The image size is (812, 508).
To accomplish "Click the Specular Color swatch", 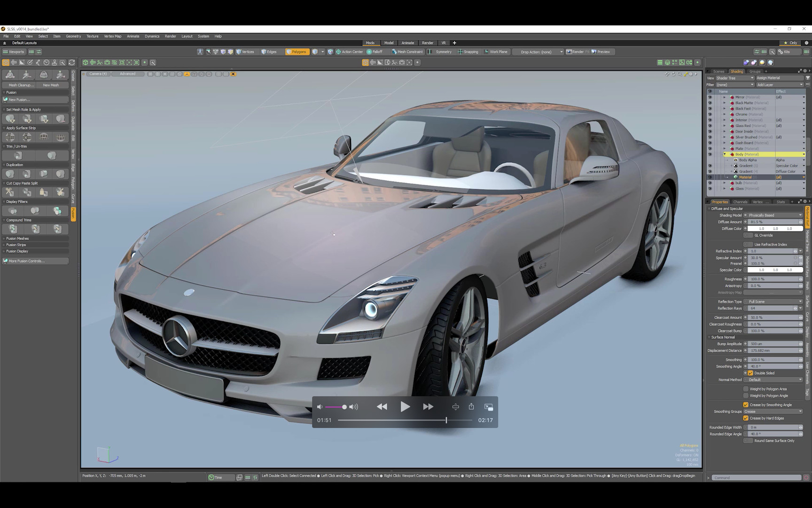I will point(775,270).
